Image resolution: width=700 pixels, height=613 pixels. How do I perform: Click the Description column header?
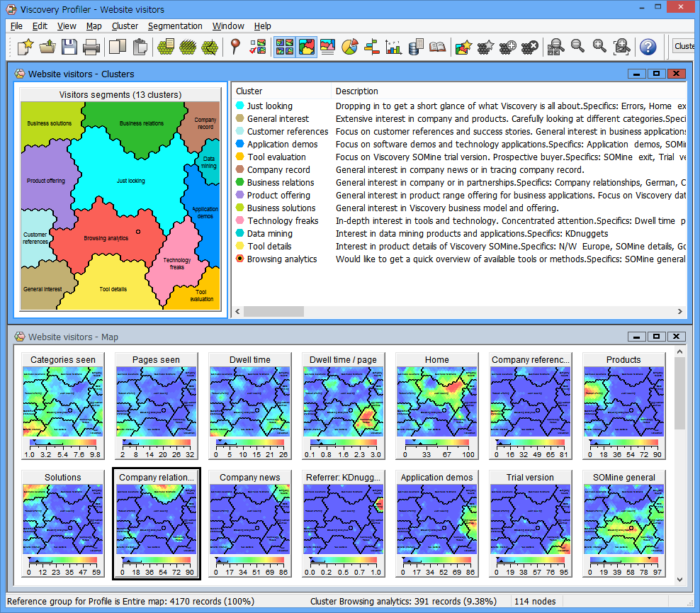357,91
